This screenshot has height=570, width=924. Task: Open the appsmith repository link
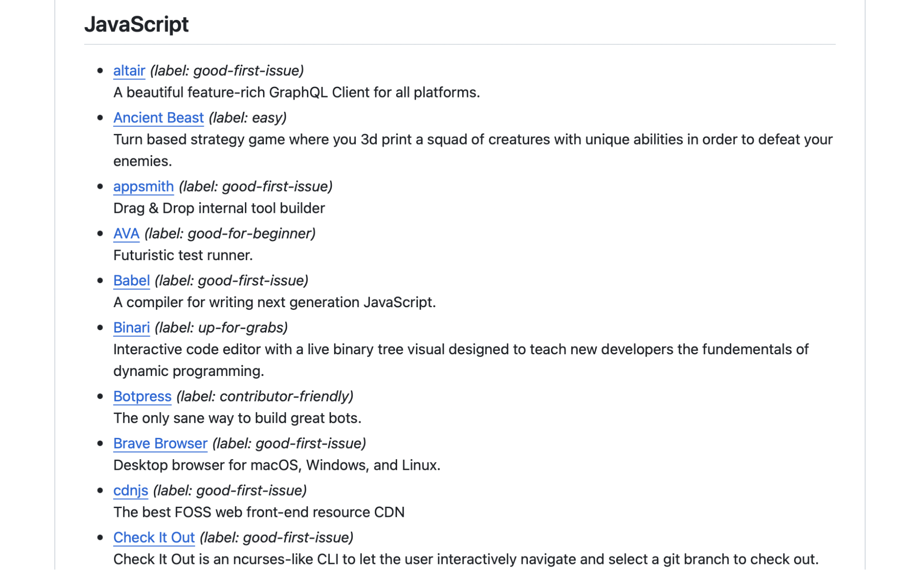[143, 187]
